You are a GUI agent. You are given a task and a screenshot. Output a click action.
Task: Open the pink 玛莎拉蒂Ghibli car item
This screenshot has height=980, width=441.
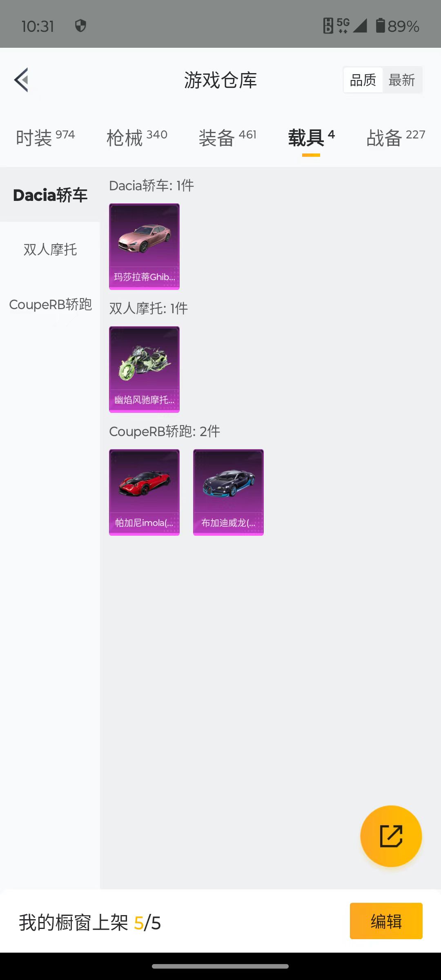144,247
